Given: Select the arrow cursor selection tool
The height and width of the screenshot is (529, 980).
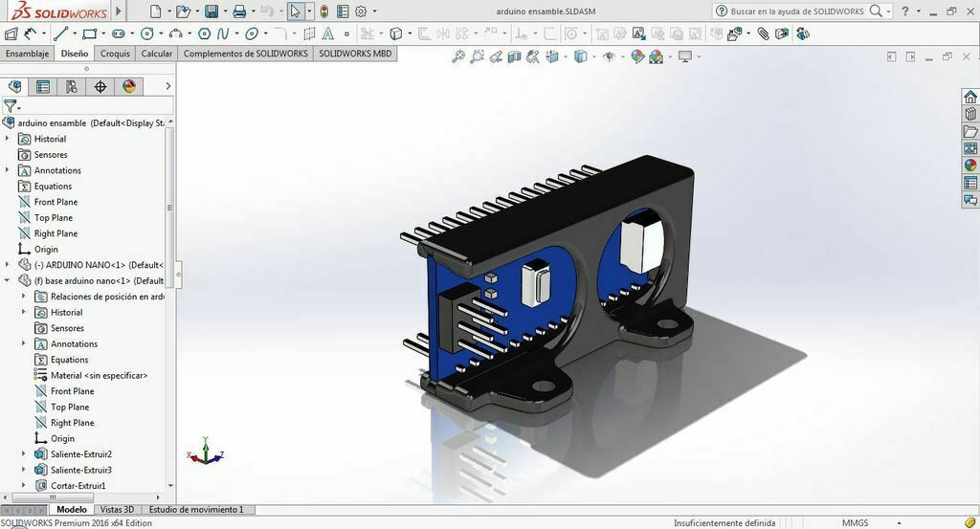Looking at the screenshot, I should (296, 11).
